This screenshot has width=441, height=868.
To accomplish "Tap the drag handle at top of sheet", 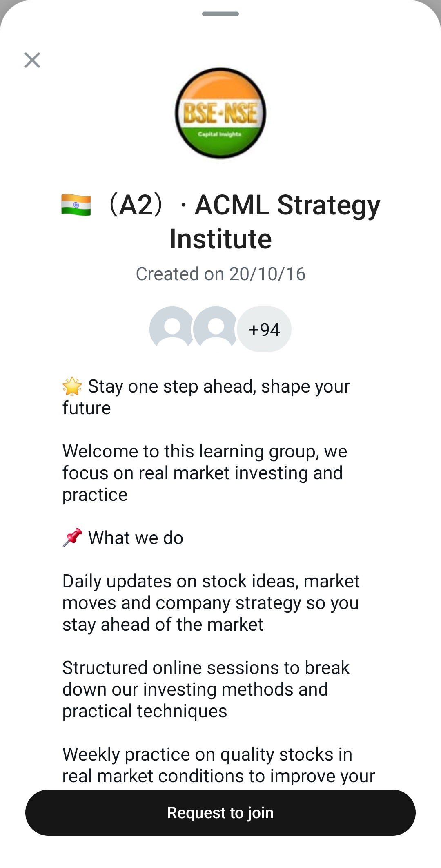I will coord(220,14).
